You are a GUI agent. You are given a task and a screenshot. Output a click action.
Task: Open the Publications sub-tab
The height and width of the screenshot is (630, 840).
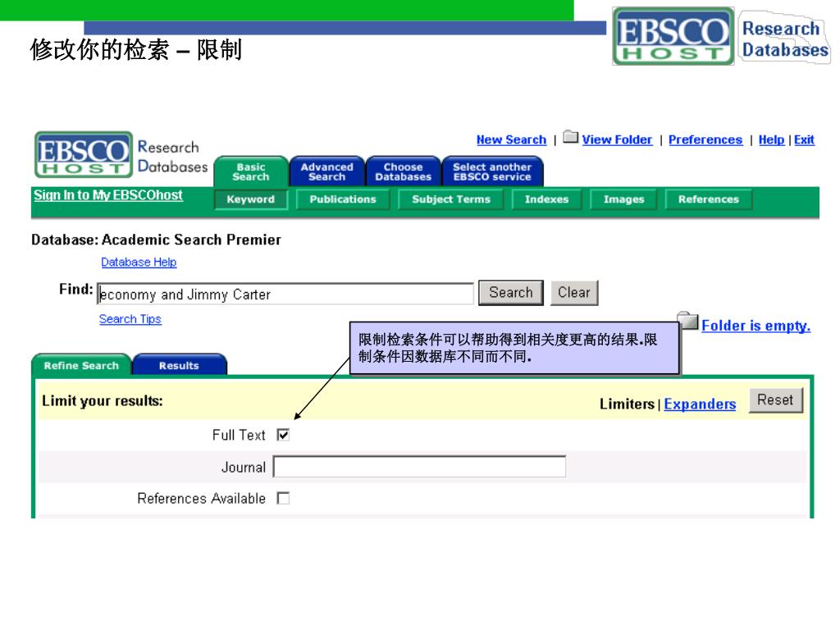343,199
